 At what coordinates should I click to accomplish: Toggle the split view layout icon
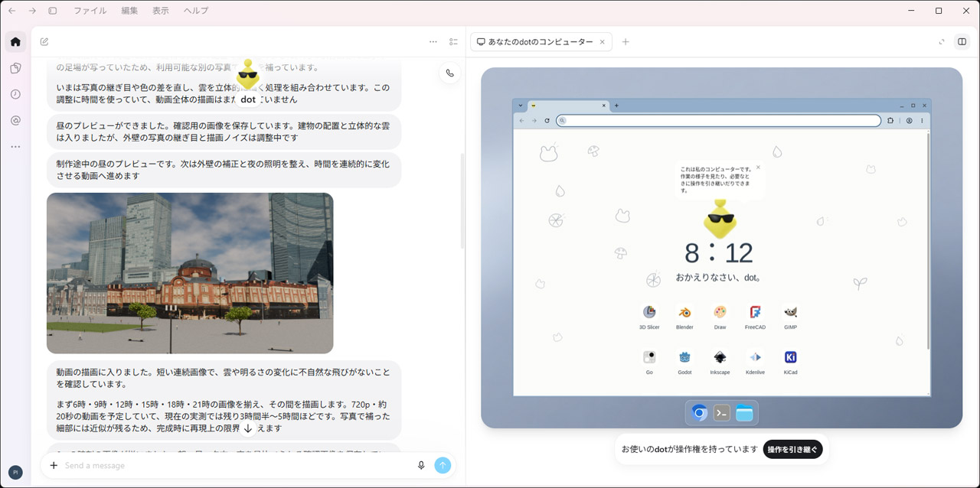(x=962, y=42)
